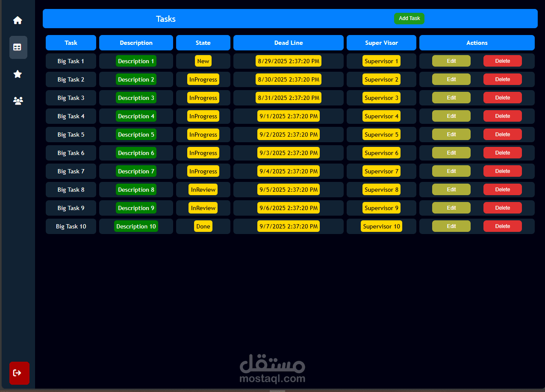Click the Supervisor 3 badge
Screen dimensions: 545x392
381,98
